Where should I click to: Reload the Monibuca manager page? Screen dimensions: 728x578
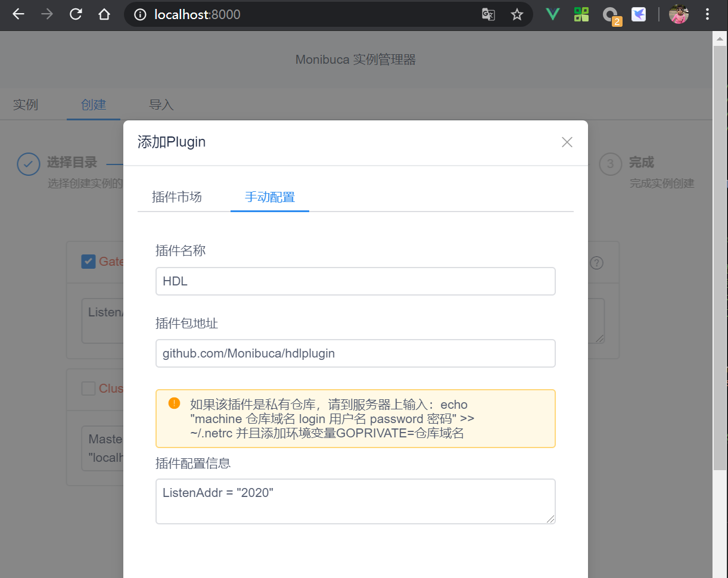[x=76, y=14]
